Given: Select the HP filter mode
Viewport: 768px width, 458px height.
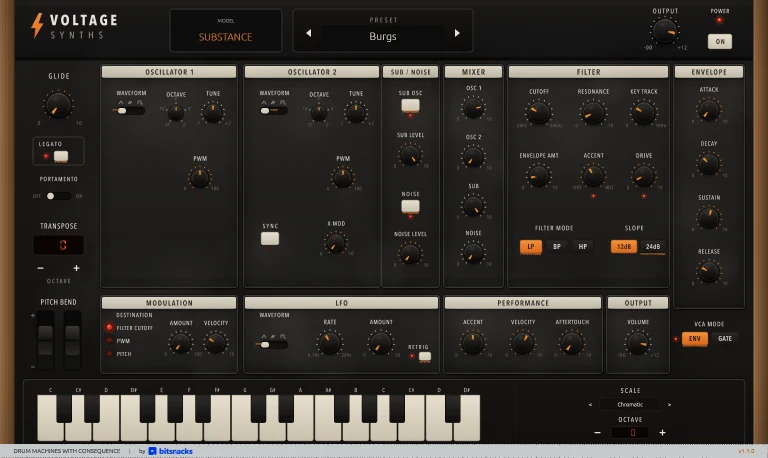Looking at the screenshot, I should coord(582,247).
